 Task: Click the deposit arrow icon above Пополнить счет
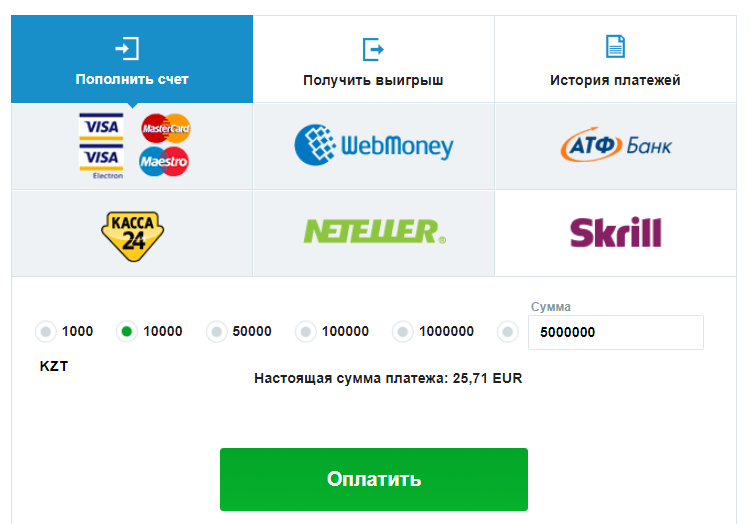click(127, 48)
